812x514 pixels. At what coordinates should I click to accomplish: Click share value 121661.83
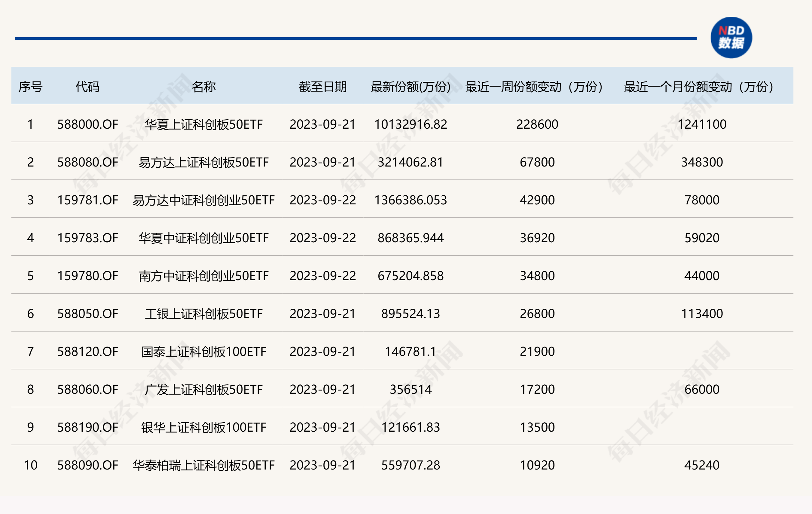tap(411, 427)
